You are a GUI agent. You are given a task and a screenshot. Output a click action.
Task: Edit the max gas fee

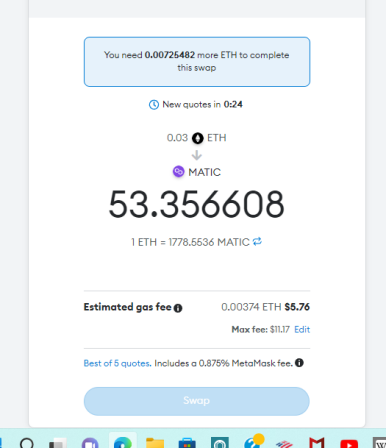tap(302, 330)
